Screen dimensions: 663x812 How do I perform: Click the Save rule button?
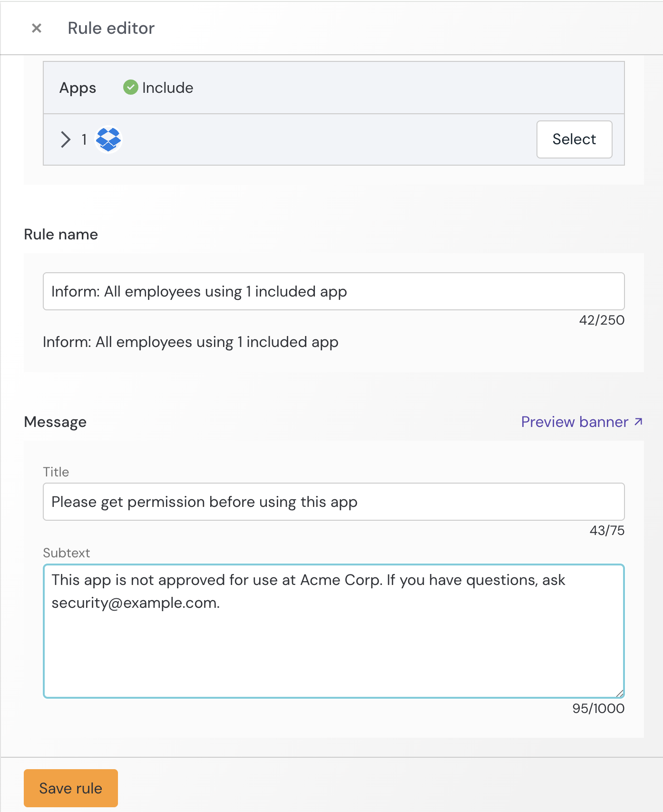coord(71,788)
